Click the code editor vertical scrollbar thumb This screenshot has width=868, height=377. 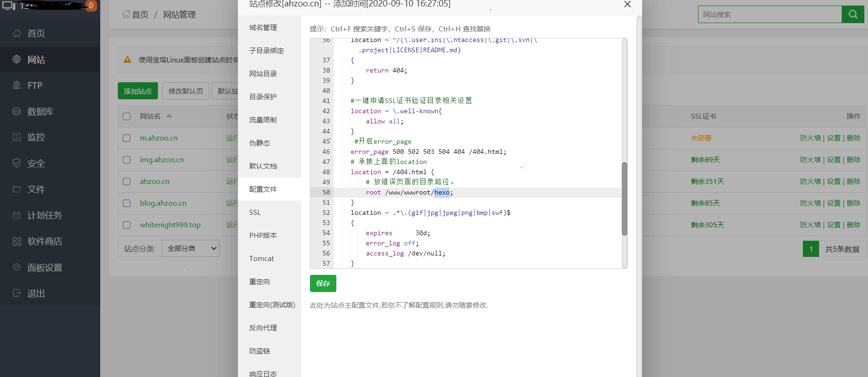(625, 199)
